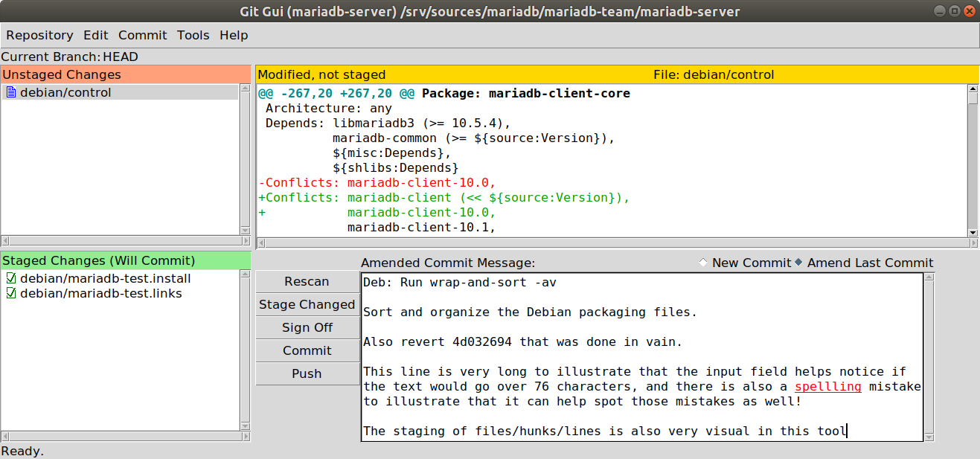
Task: Open the Tools menu
Action: pyautogui.click(x=193, y=35)
